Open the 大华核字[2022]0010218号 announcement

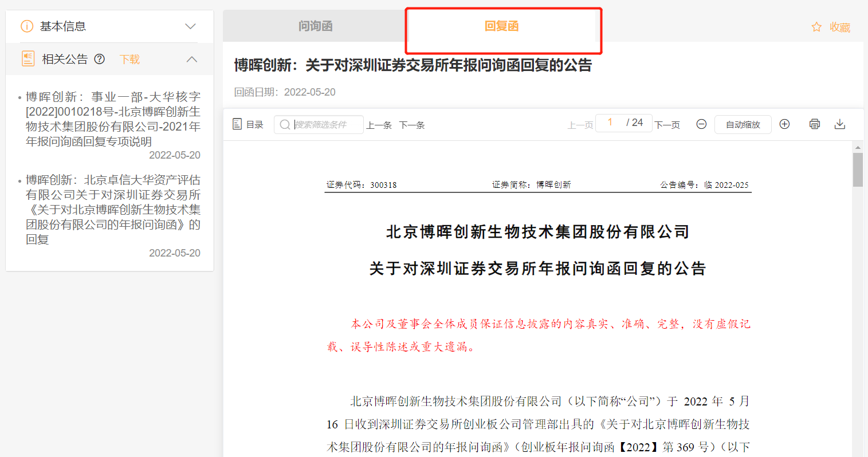pyautogui.click(x=113, y=119)
